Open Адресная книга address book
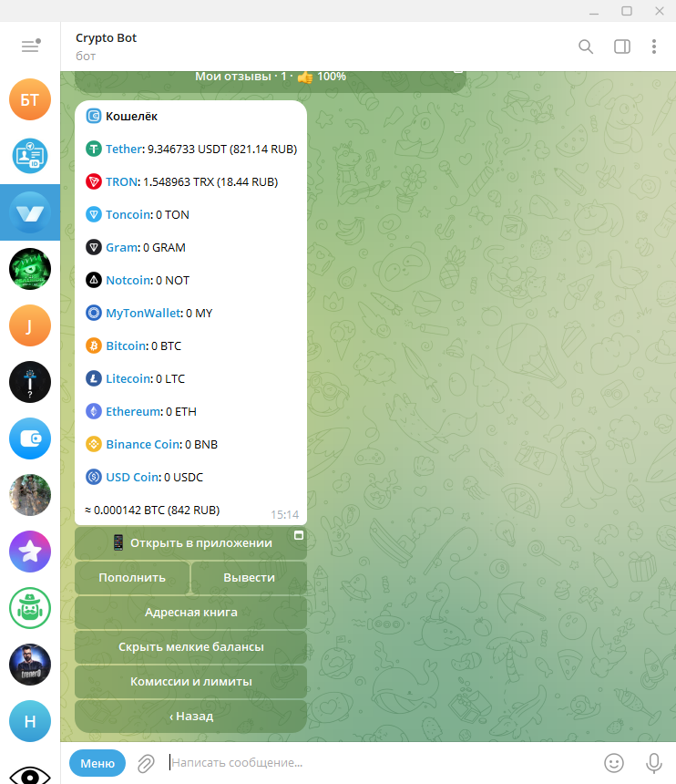Screen dimensions: 676x784 coord(190,612)
